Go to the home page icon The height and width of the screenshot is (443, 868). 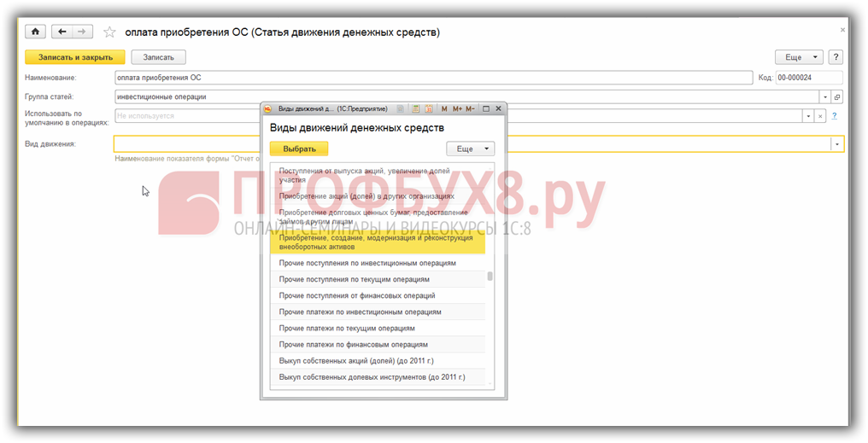point(35,32)
